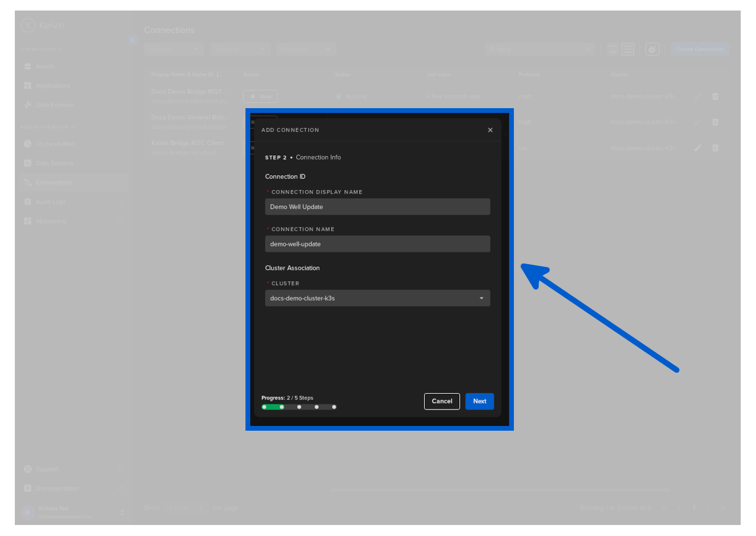Click Next to continue to step 3

[479, 401]
